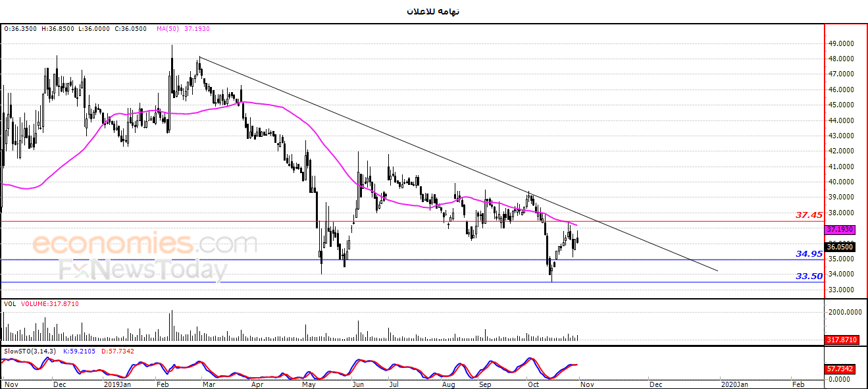Click the blue '34.95' support level label
This screenshot has width=868, height=389.
tap(809, 253)
